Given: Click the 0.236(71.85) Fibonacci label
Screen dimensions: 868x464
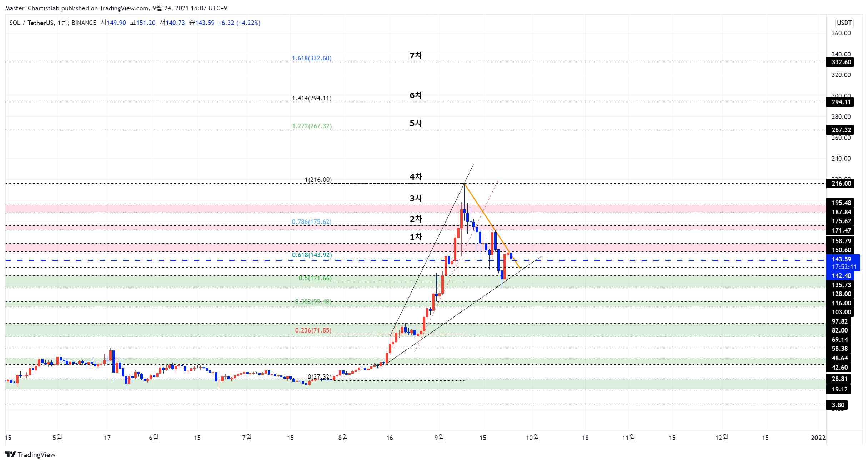Looking at the screenshot, I should pyautogui.click(x=313, y=330).
